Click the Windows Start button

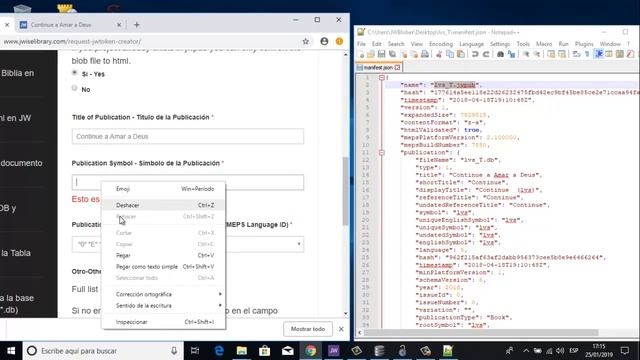point(11,351)
